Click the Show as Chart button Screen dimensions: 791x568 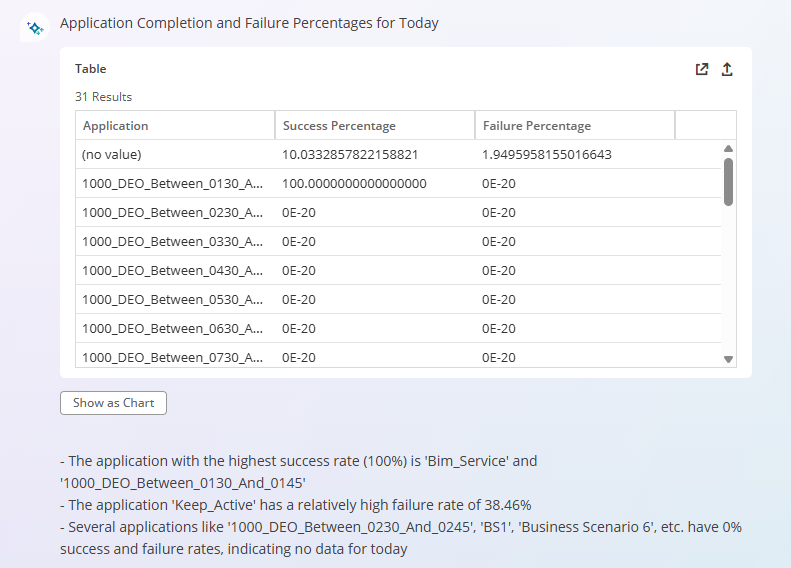[x=114, y=403]
